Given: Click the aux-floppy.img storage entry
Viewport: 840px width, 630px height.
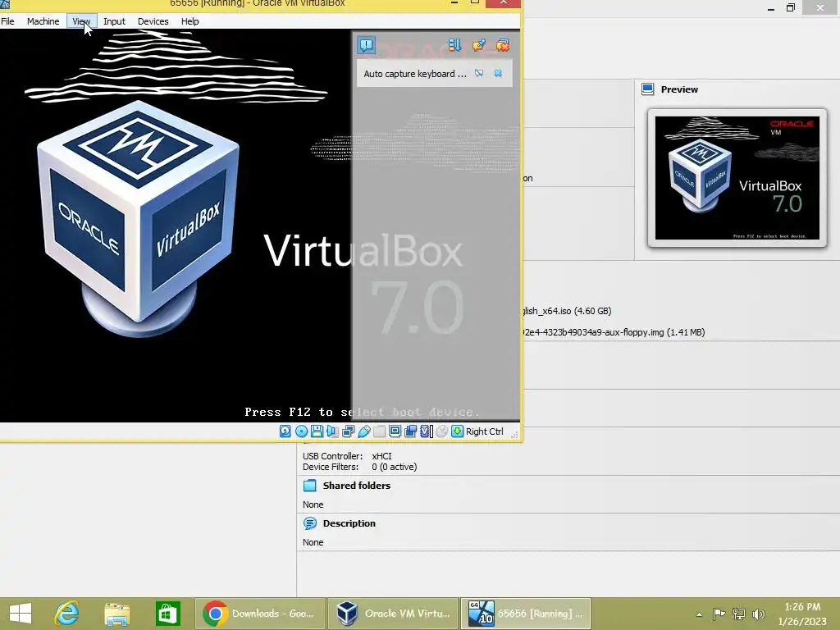Looking at the screenshot, I should tap(614, 332).
